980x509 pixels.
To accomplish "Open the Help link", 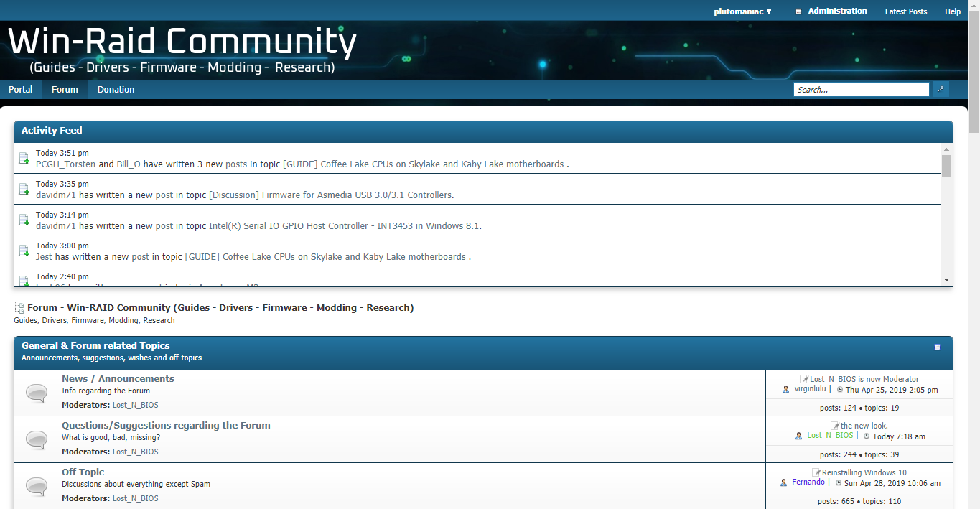I will pyautogui.click(x=953, y=11).
